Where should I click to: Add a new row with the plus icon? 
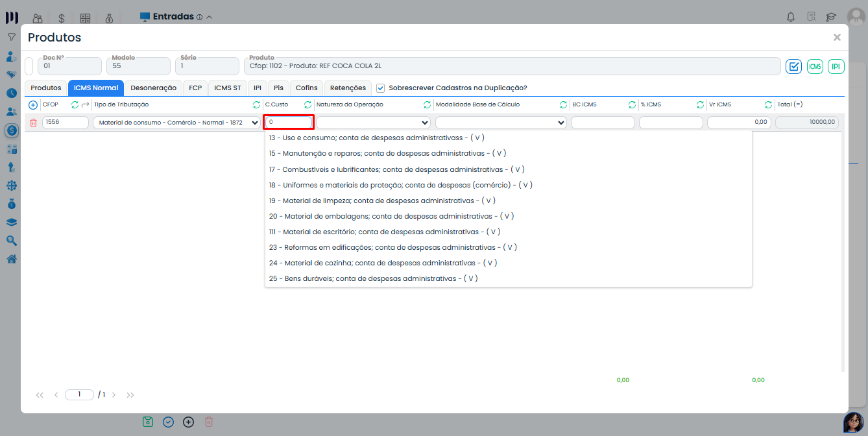click(x=33, y=104)
